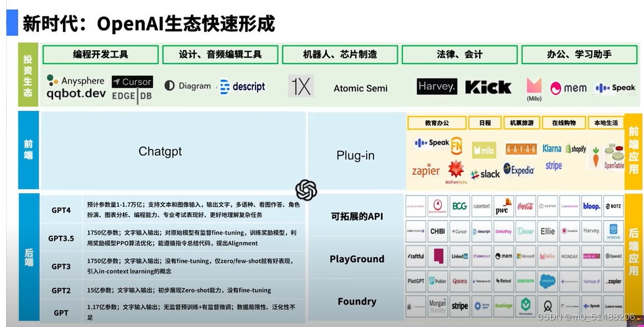Click the Chatgpt front-end block

[173, 151]
